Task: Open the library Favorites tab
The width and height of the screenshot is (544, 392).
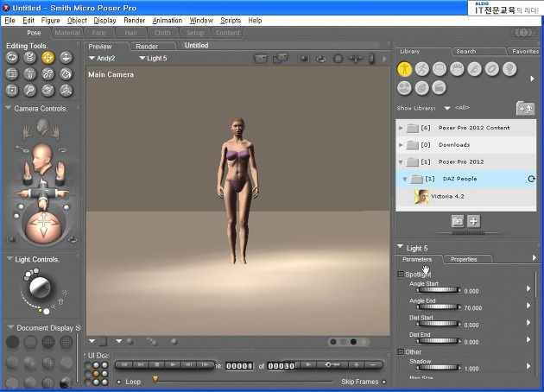Action: 525,51
